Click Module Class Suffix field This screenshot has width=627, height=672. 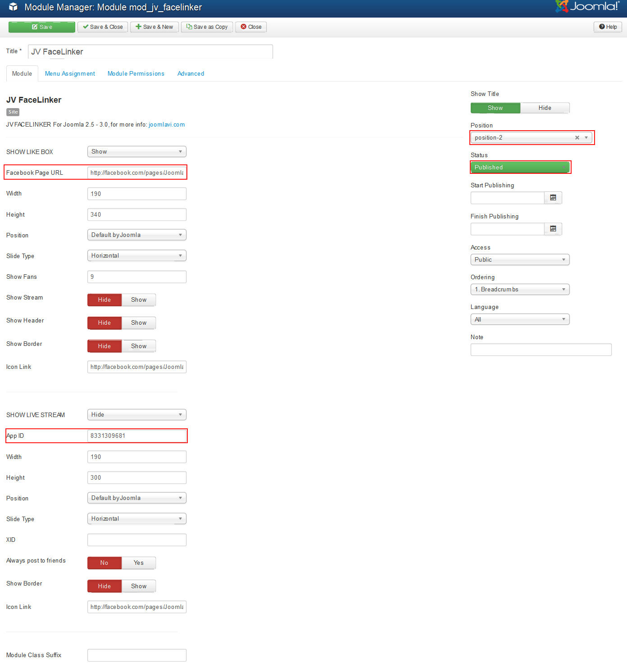[137, 655]
